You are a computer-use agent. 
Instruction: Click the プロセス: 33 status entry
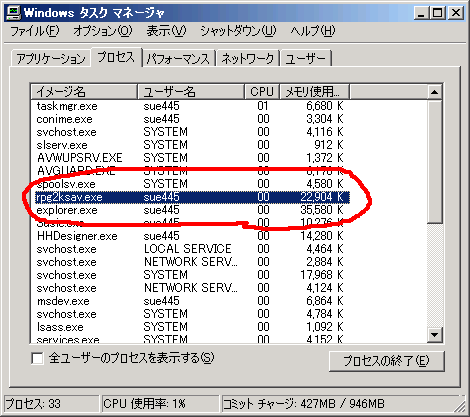pos(52,404)
